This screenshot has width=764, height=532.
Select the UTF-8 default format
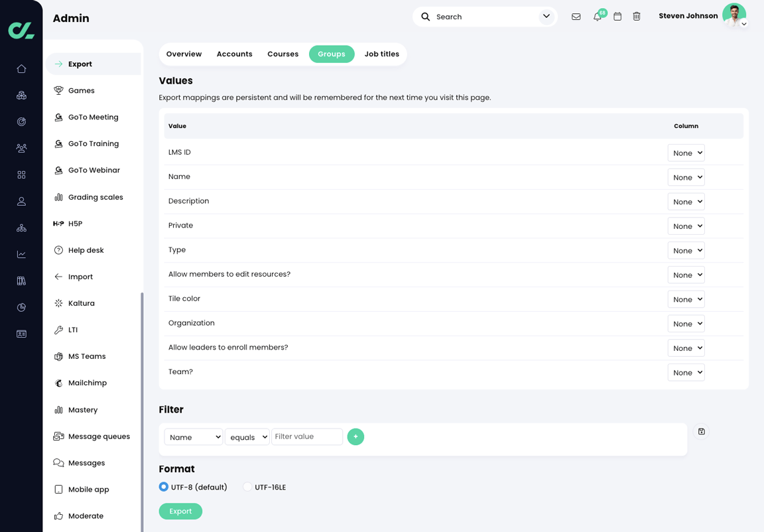[163, 486]
